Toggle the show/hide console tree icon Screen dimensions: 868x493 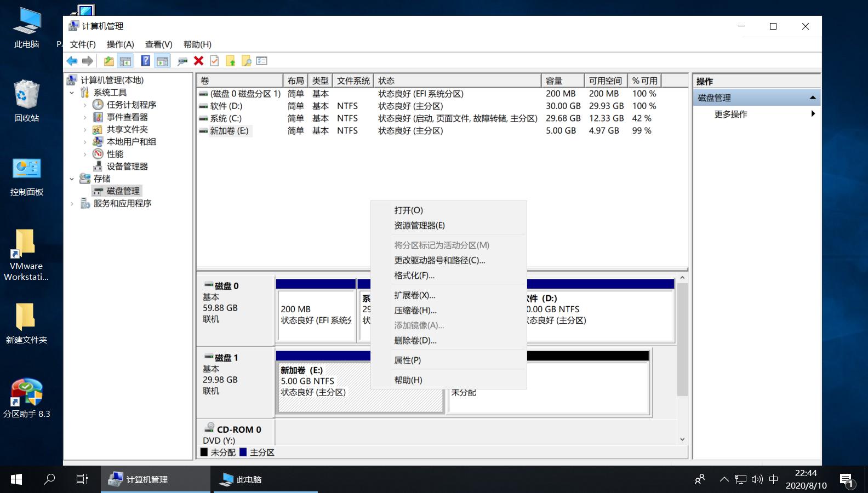point(125,61)
